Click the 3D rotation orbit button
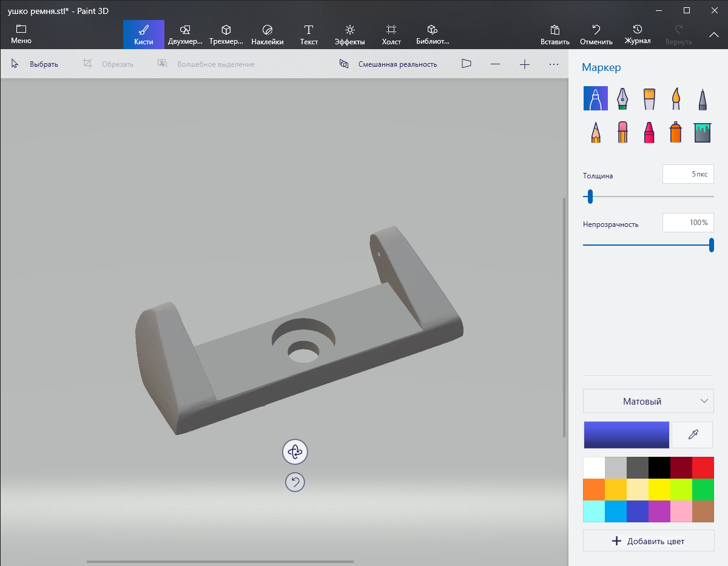The height and width of the screenshot is (566, 728). 295,452
